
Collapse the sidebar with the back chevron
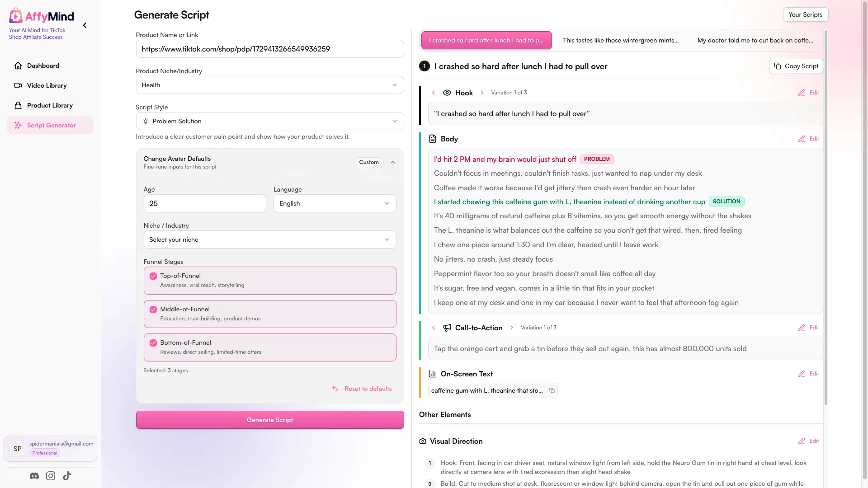click(x=85, y=25)
